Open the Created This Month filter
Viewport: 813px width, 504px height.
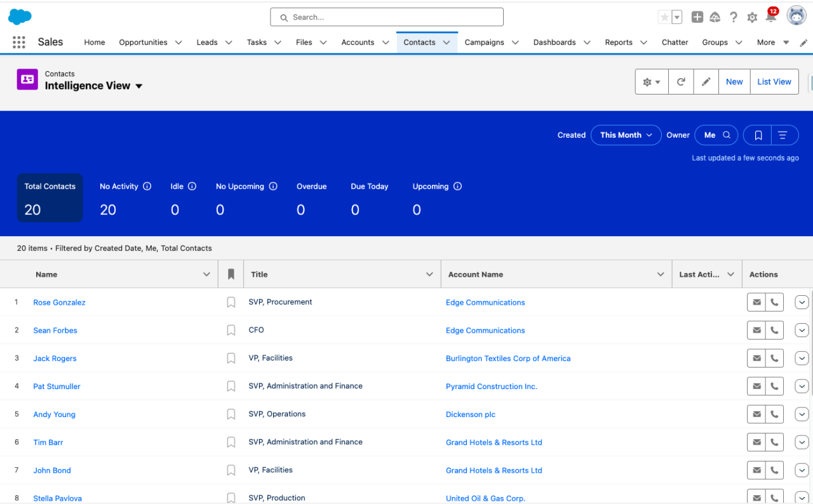point(626,135)
